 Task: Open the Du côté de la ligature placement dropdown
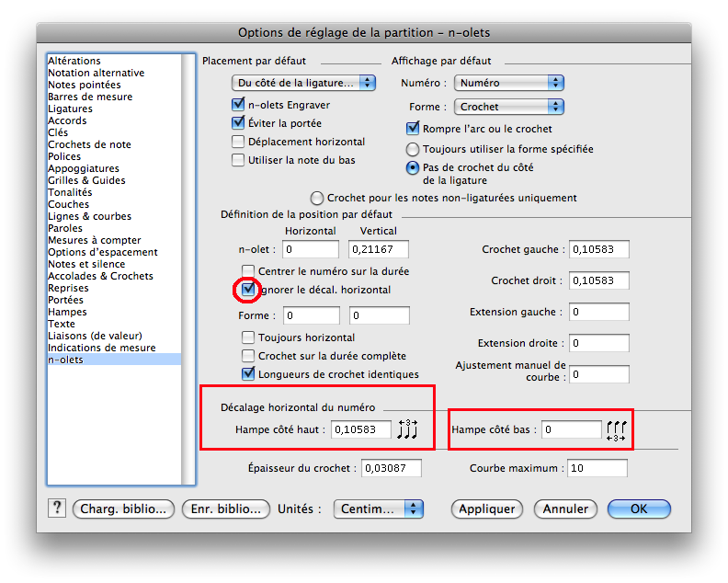coord(303,83)
